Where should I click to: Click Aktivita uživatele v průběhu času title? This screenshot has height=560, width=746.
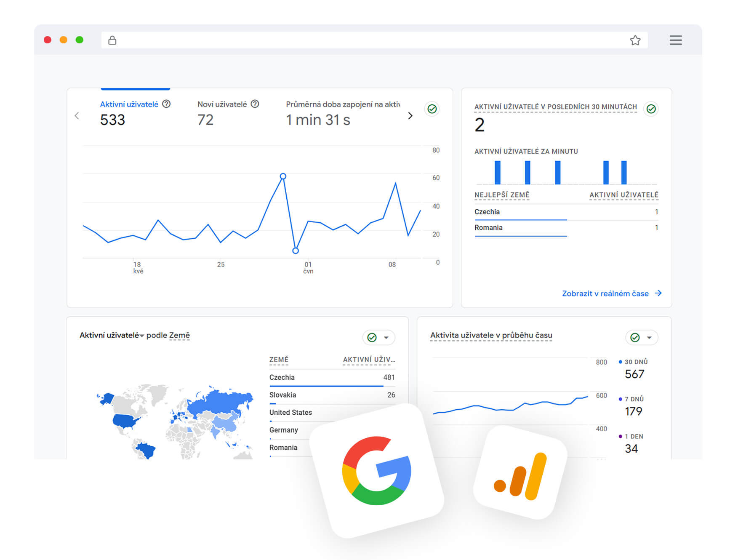491,335
